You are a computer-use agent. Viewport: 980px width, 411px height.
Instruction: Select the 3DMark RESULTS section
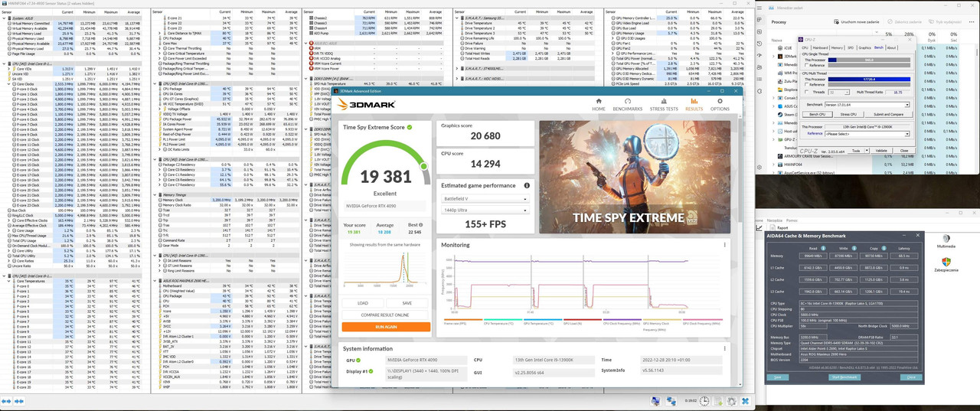pyautogui.click(x=694, y=105)
